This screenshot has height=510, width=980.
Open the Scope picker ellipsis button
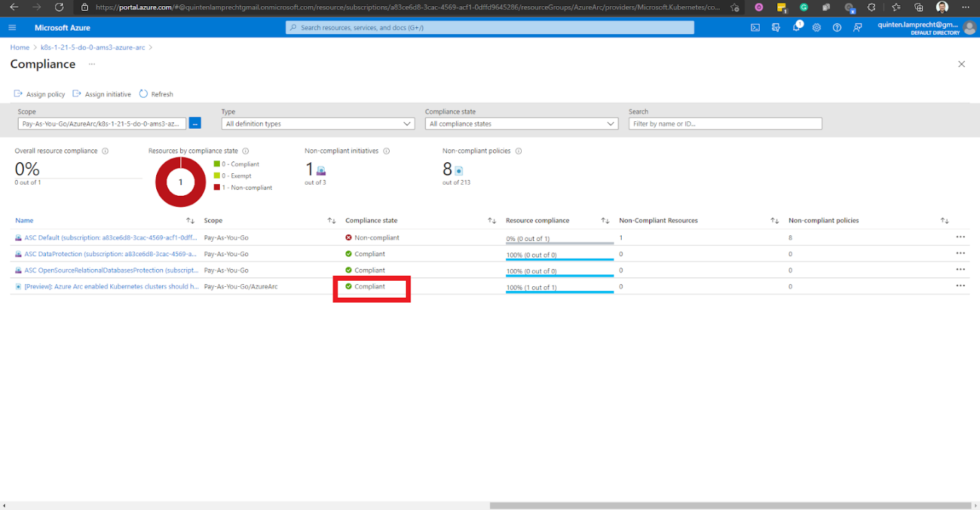tap(194, 124)
